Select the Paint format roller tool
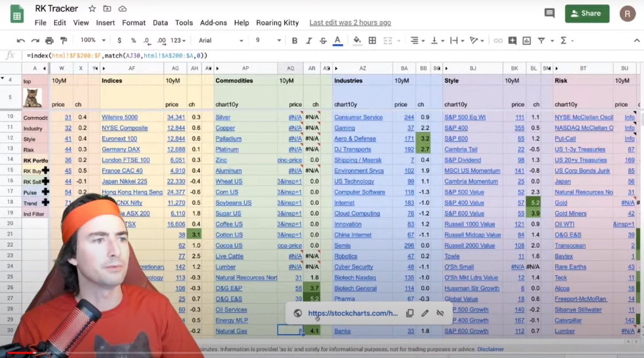This screenshot has height=358, width=644. click(64, 40)
